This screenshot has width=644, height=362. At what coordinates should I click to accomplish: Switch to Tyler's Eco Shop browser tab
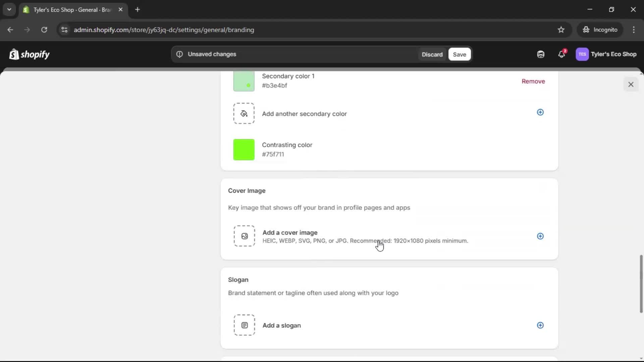coord(67,10)
